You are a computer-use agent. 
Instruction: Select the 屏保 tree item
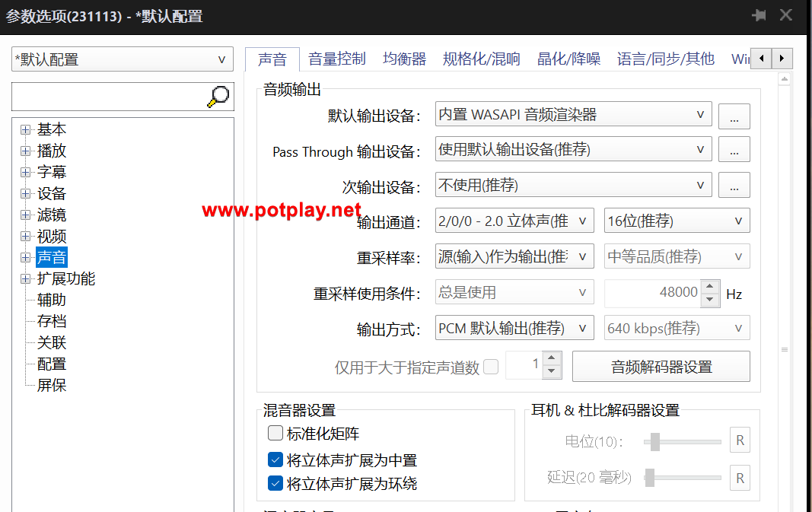51,385
